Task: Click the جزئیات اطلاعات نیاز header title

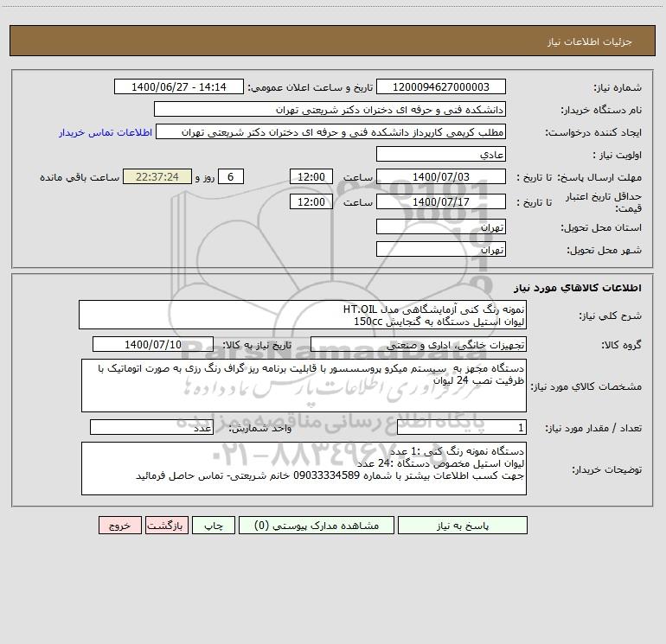Action: click(589, 41)
